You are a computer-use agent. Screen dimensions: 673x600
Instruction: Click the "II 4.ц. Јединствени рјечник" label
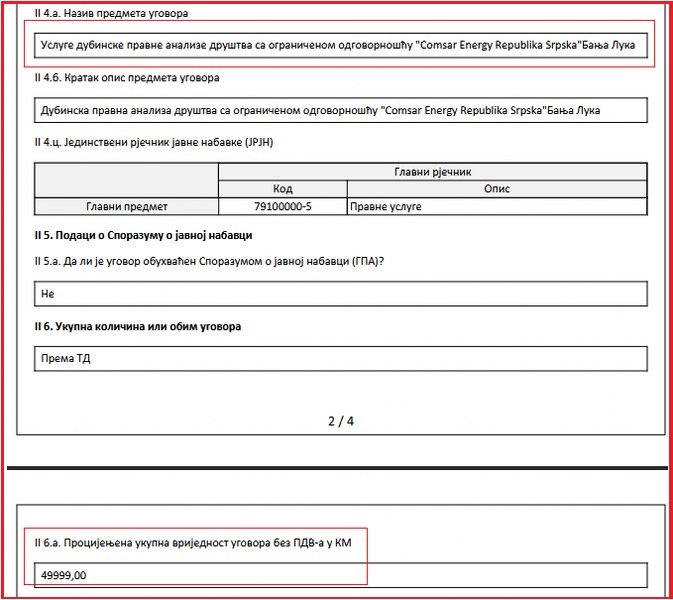tap(153, 143)
